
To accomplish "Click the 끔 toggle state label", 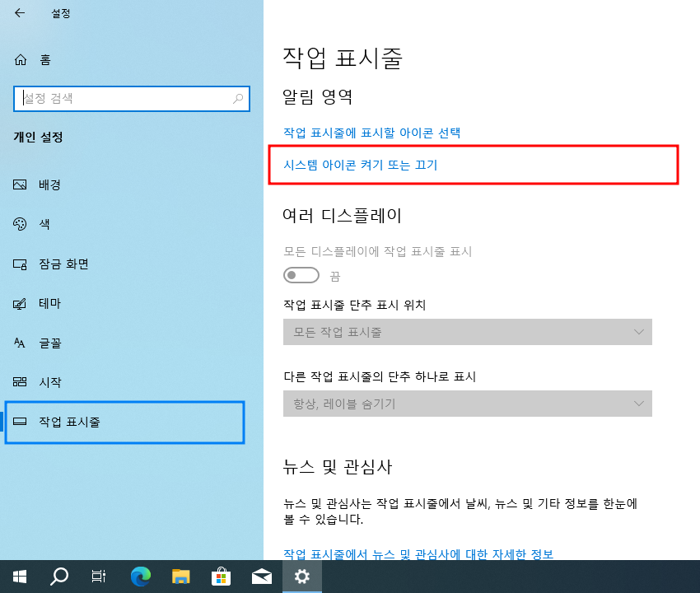I will [335, 277].
